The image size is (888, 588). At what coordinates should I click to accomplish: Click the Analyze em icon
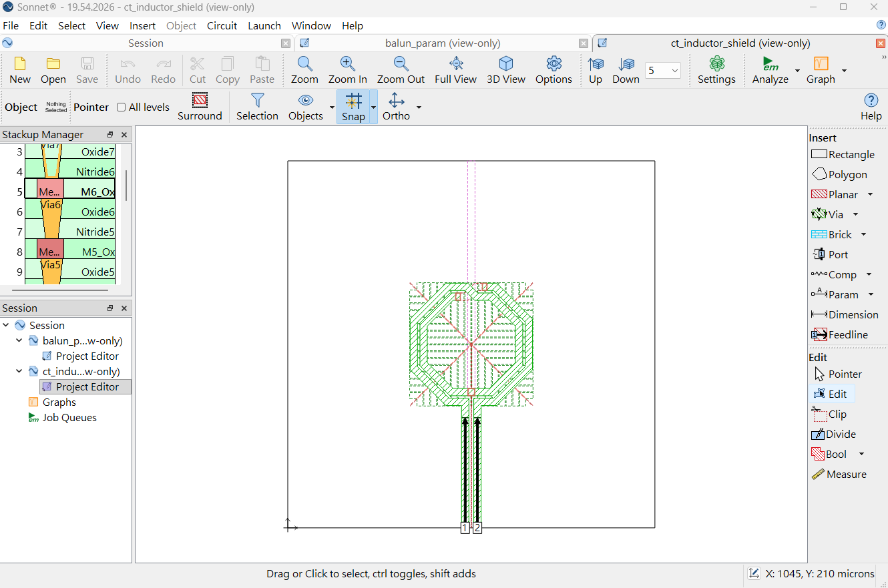point(770,64)
